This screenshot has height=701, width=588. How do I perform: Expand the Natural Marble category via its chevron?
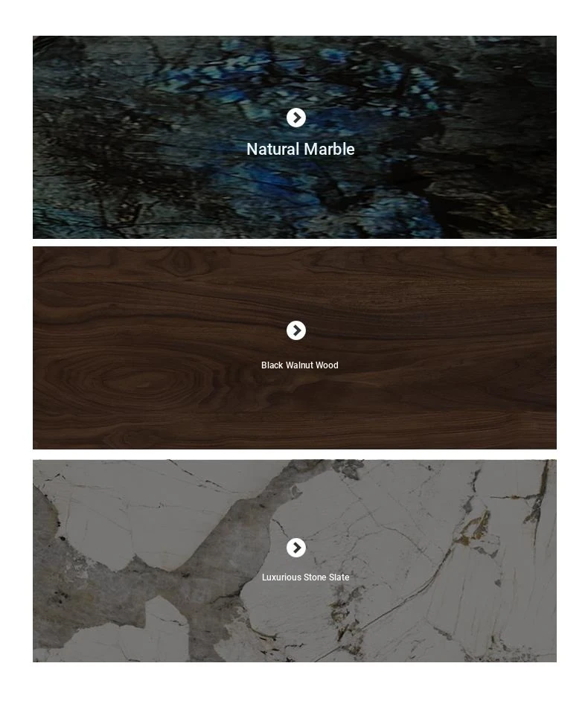(296, 118)
